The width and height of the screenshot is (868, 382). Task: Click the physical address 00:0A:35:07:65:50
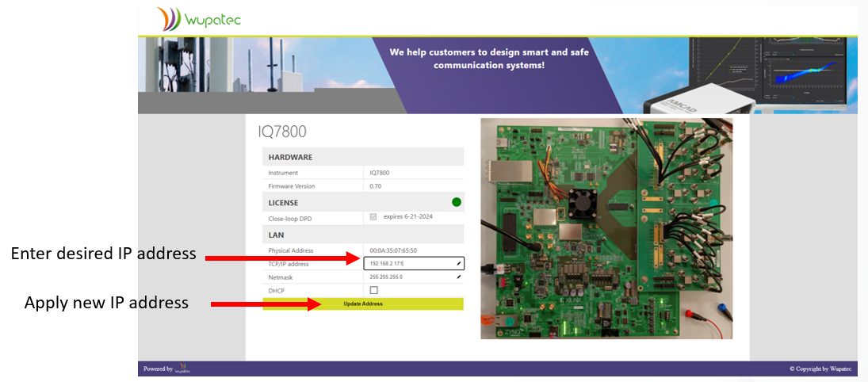click(x=393, y=250)
